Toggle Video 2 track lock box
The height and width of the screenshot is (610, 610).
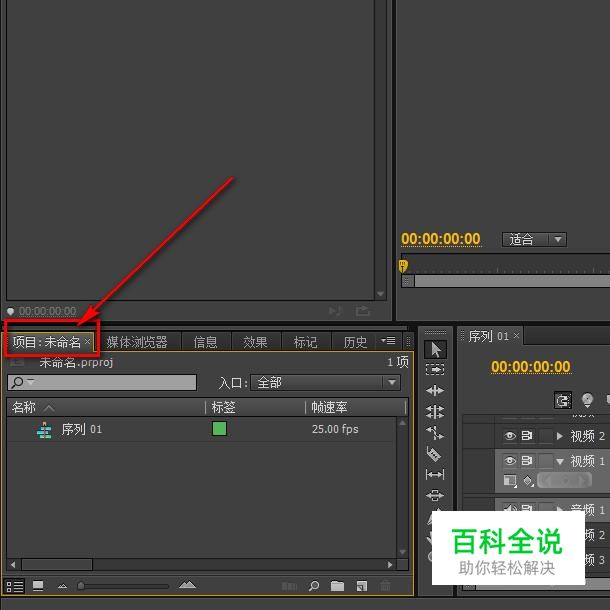coord(545,436)
